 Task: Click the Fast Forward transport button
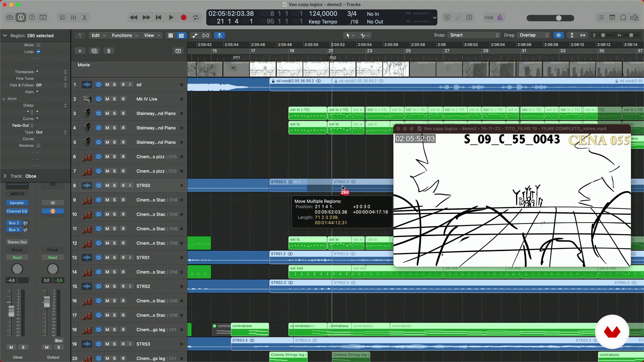[146, 17]
